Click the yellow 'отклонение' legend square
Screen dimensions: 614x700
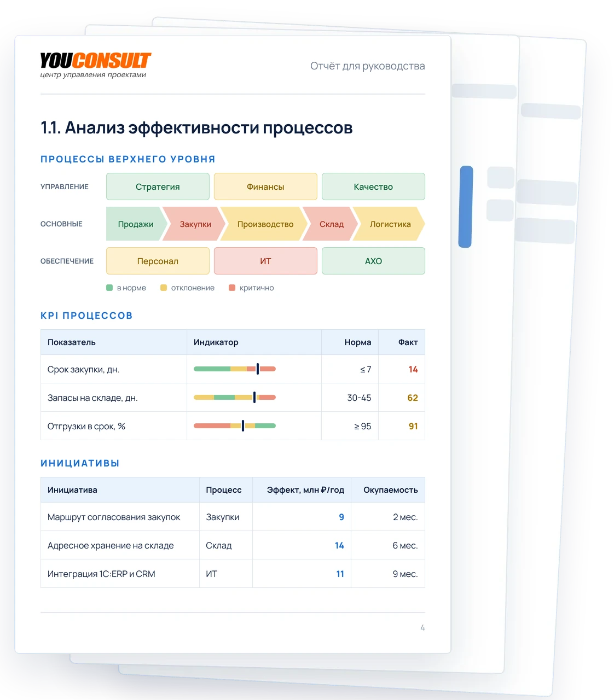164,288
